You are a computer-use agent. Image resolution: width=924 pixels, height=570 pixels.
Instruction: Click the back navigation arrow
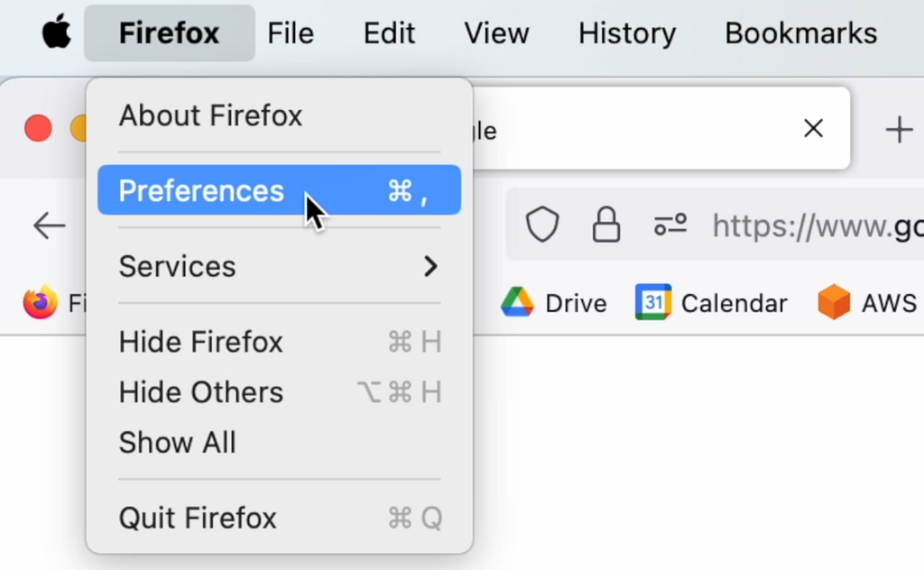point(48,225)
